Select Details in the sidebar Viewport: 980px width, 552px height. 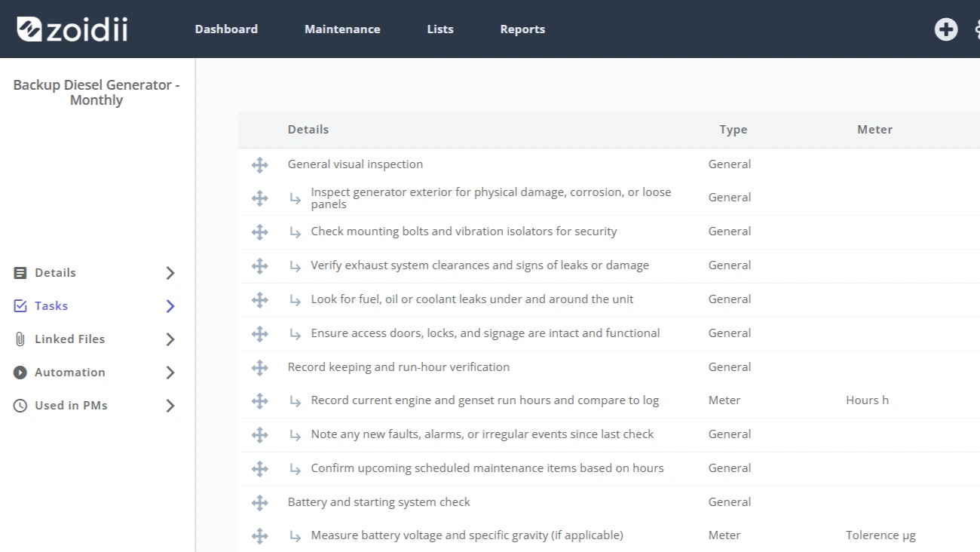pos(55,273)
